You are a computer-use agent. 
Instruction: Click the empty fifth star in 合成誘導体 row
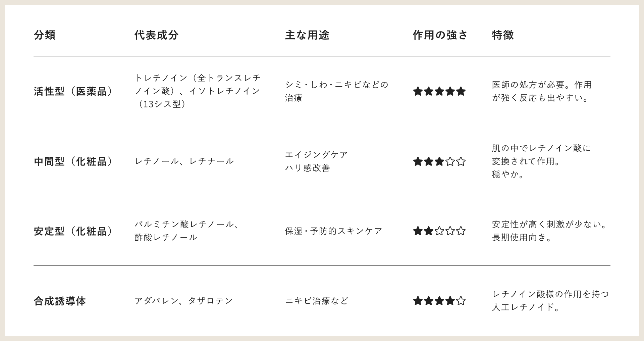461,301
